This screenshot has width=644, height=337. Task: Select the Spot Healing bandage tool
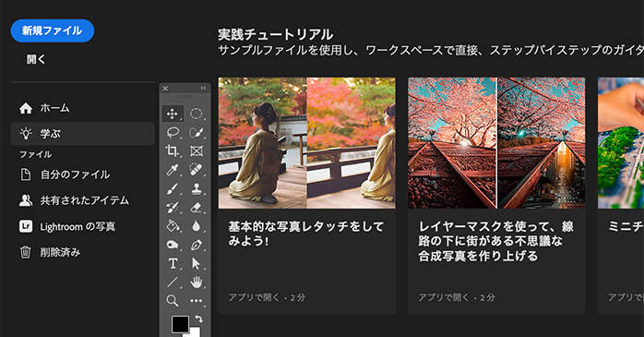[197, 170]
